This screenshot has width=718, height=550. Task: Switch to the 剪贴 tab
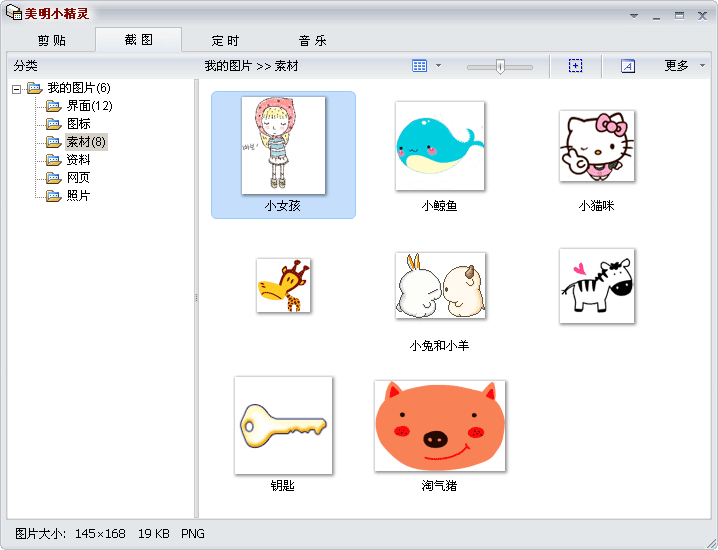52,40
